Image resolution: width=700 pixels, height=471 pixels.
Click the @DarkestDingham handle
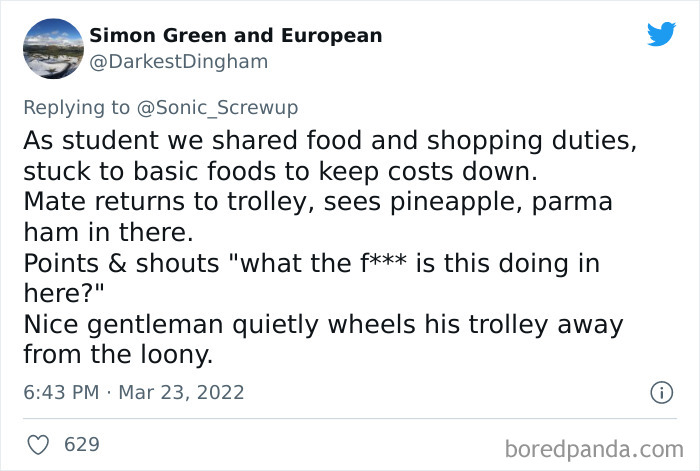tap(178, 62)
